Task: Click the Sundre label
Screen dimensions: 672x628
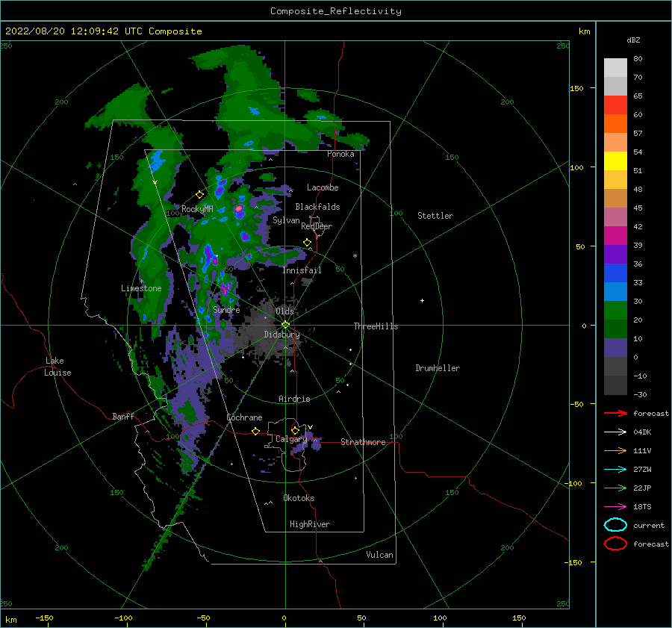Action: tap(226, 310)
